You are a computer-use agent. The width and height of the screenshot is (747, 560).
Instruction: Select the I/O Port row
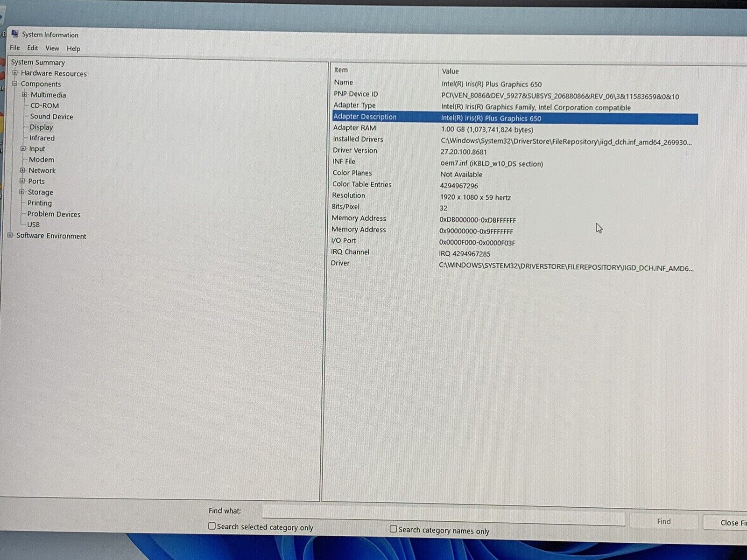(514, 241)
